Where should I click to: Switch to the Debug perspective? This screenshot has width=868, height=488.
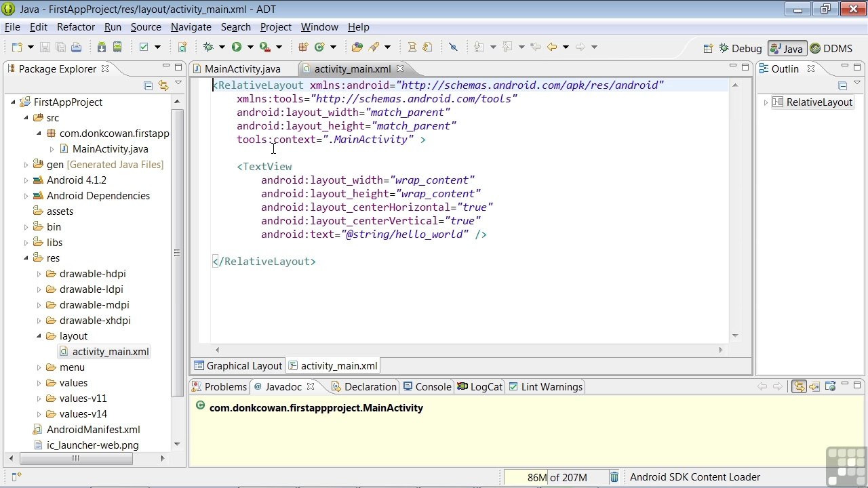coord(740,48)
